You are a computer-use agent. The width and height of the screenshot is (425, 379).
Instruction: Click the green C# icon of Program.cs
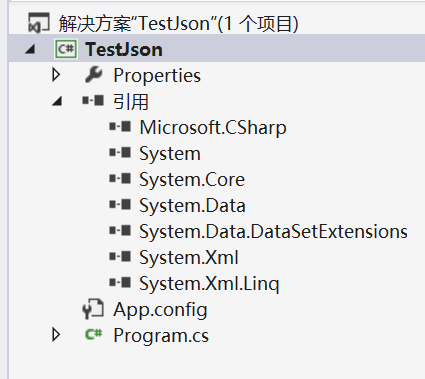tap(93, 334)
